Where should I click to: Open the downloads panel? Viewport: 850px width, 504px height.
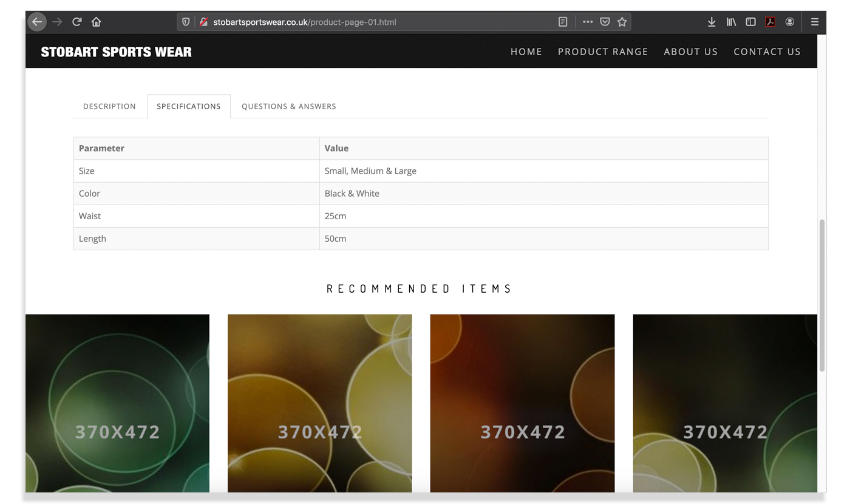tap(712, 22)
